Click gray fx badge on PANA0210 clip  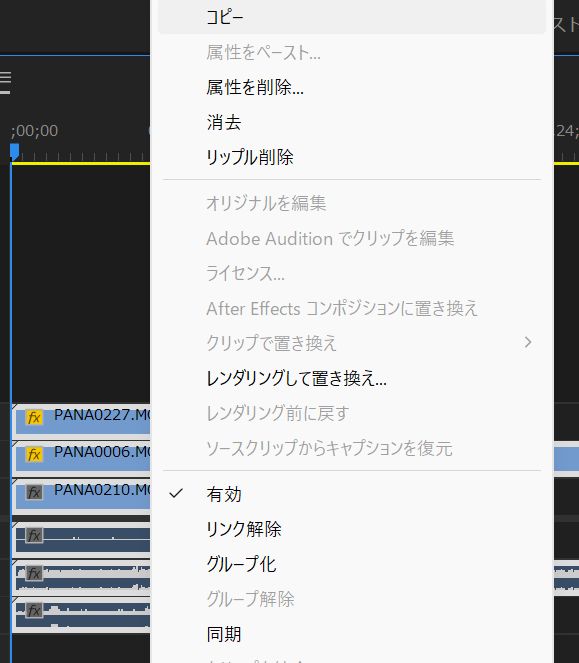click(x=34, y=492)
